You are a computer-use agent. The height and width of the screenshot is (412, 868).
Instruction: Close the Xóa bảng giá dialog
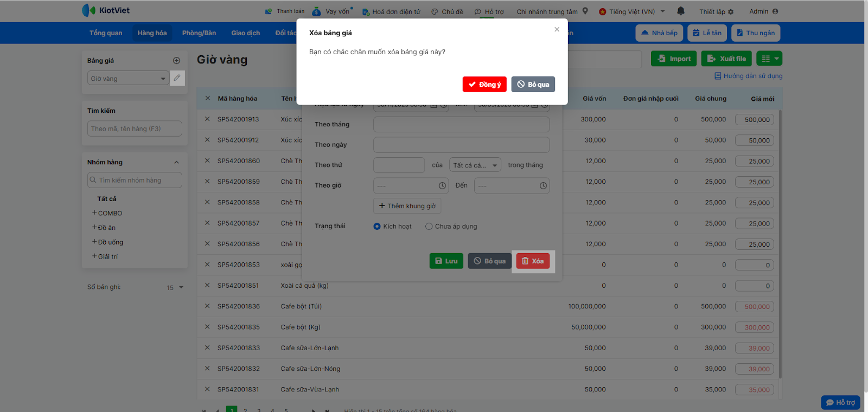557,29
